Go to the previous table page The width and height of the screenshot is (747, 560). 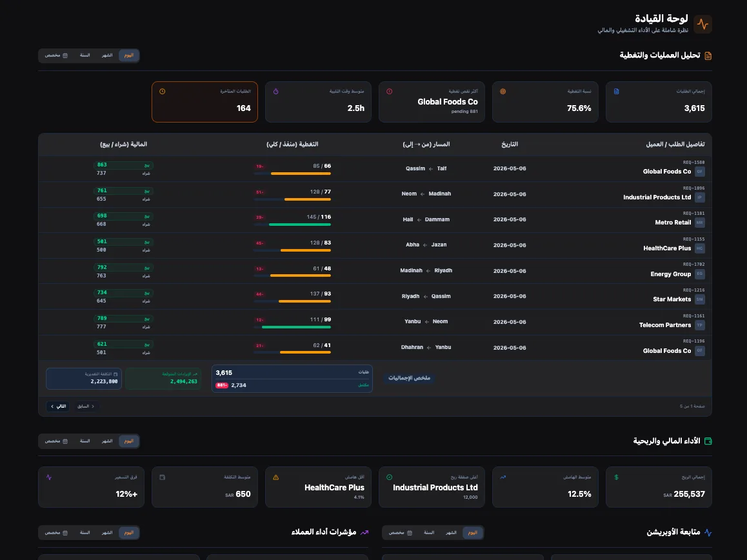tap(86, 406)
